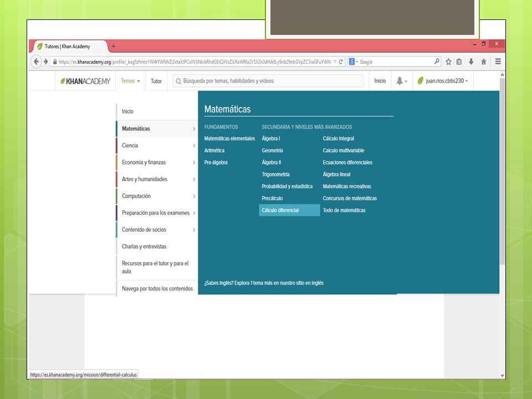This screenshot has width=532, height=399.
Task: Open the Álgebra lineal link
Action: tap(336, 175)
